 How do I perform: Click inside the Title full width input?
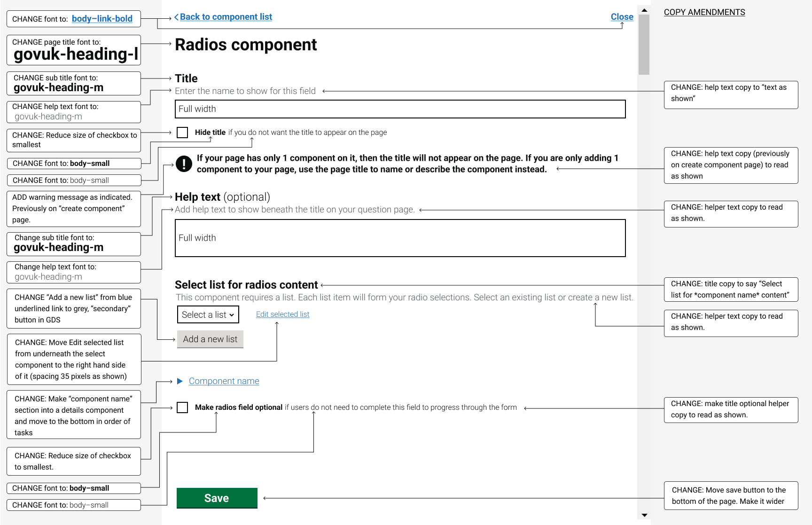(x=400, y=109)
